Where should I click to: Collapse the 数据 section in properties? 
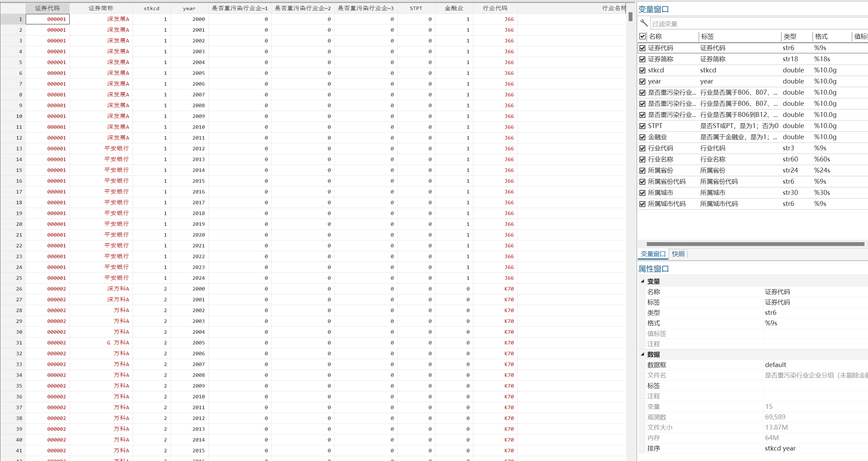[643, 354]
